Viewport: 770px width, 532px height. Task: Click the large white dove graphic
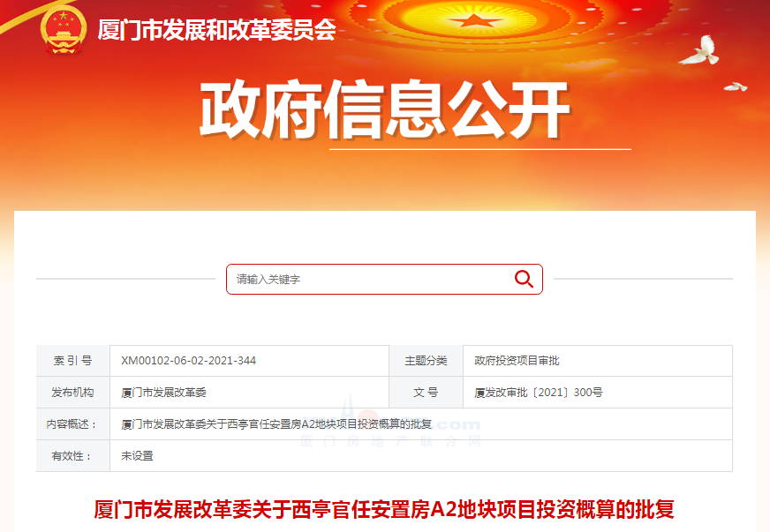699,50
